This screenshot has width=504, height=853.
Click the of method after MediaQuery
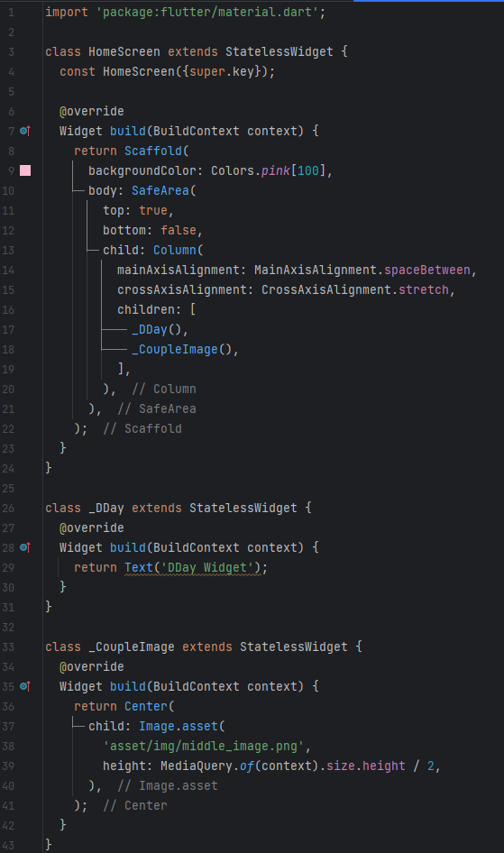(247, 766)
